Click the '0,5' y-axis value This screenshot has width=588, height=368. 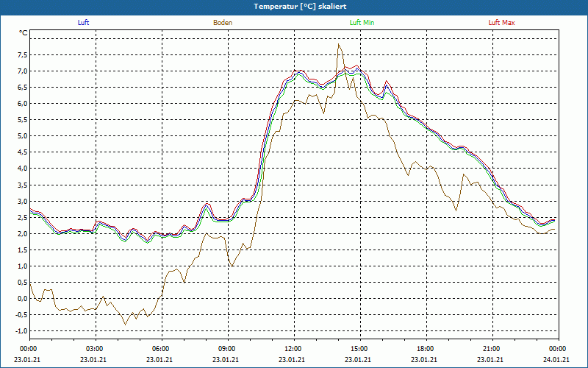click(x=22, y=283)
